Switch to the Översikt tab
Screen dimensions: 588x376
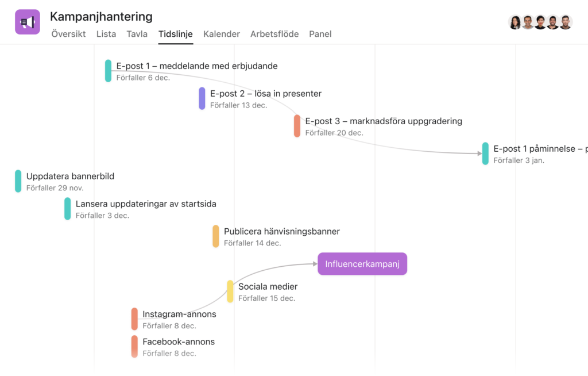pos(68,34)
